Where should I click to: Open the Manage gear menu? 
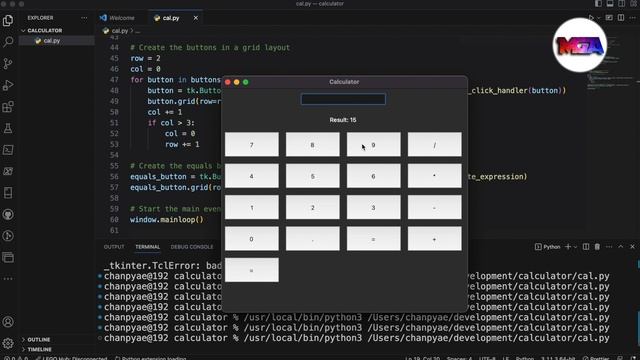[8, 343]
